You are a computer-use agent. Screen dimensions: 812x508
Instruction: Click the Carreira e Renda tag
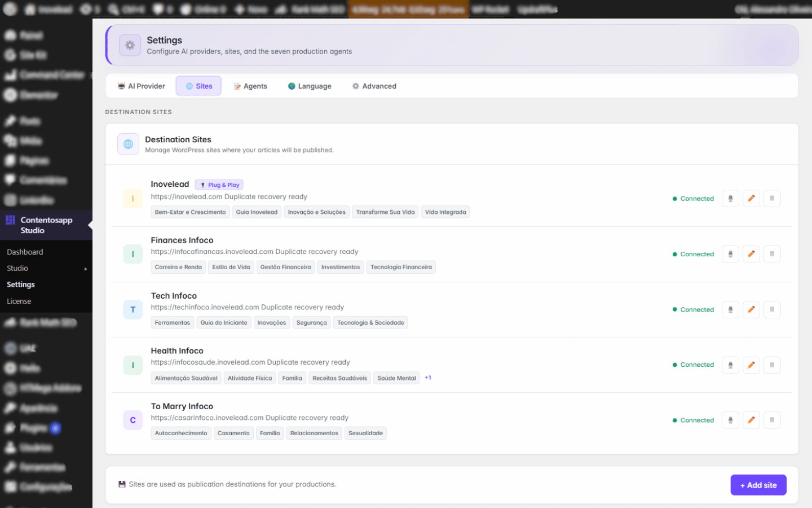pyautogui.click(x=178, y=267)
